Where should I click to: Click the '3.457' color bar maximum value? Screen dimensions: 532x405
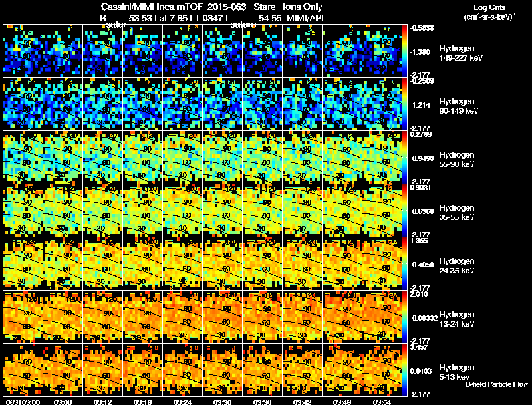click(x=419, y=347)
